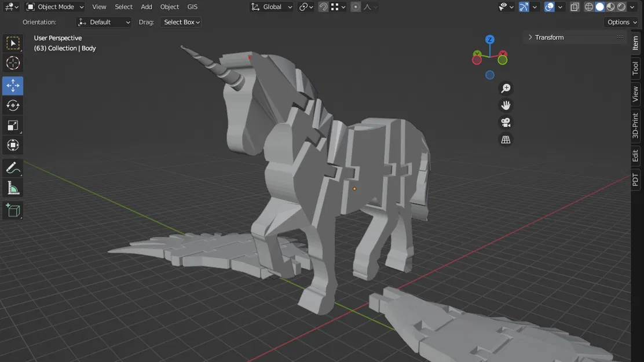Image resolution: width=644 pixels, height=362 pixels.
Task: Click the viewport Zoom magnifier icon
Action: click(506, 87)
